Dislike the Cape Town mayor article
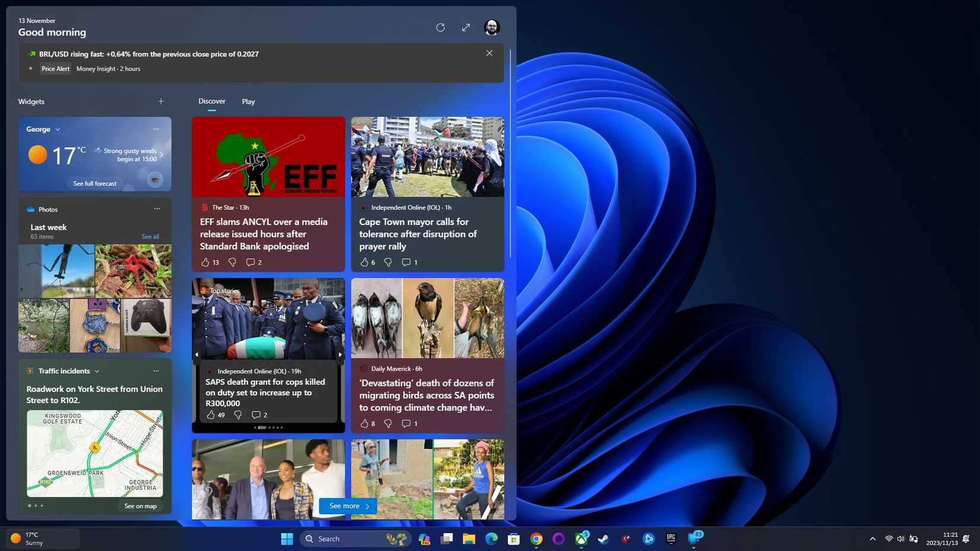The height and width of the screenshot is (551, 980). 388,262
